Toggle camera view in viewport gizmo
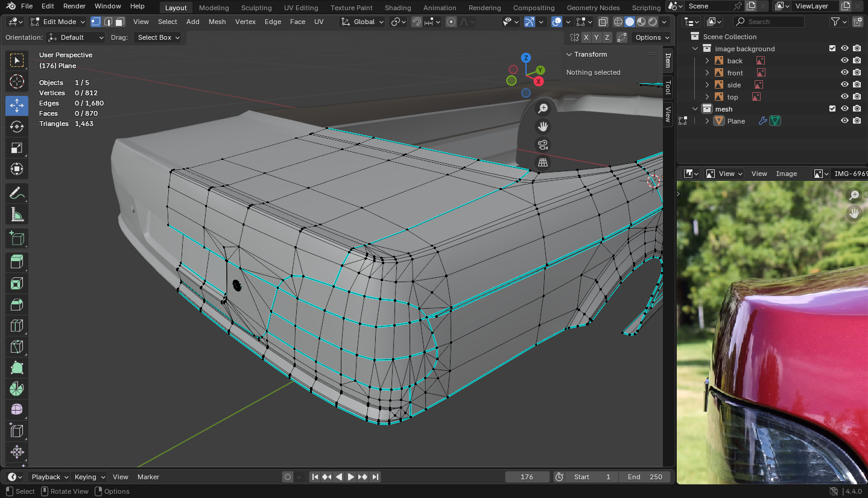868x498 pixels. coord(543,145)
